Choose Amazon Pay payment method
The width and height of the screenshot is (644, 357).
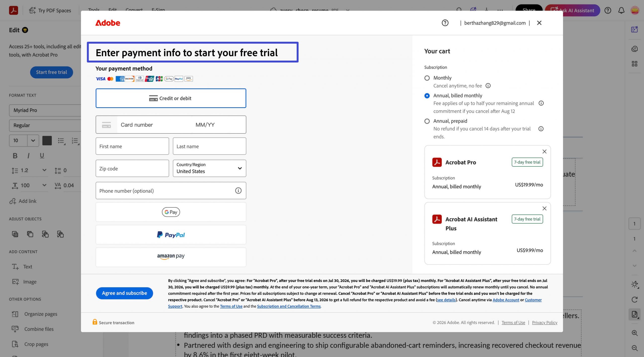pyautogui.click(x=171, y=257)
